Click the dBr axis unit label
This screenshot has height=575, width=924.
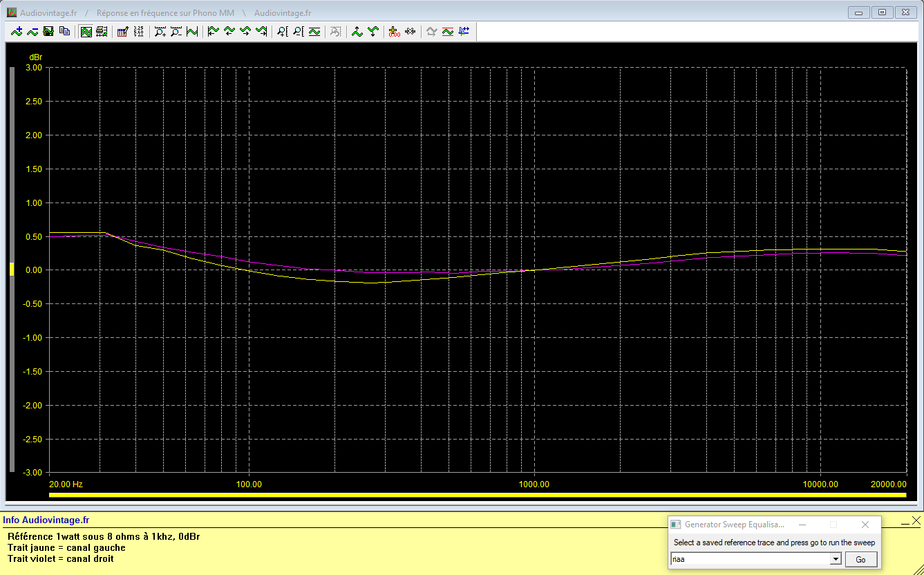[x=35, y=56]
